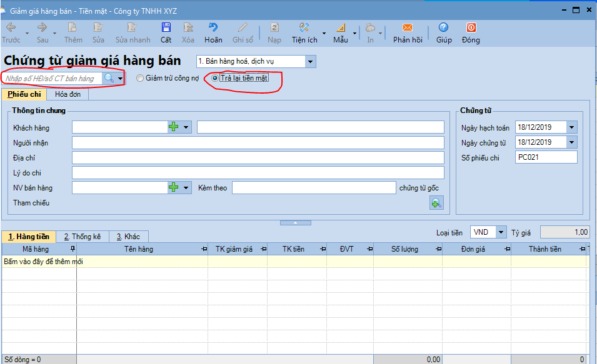Maximize the Giảm giá hàng bán window

tap(576, 10)
